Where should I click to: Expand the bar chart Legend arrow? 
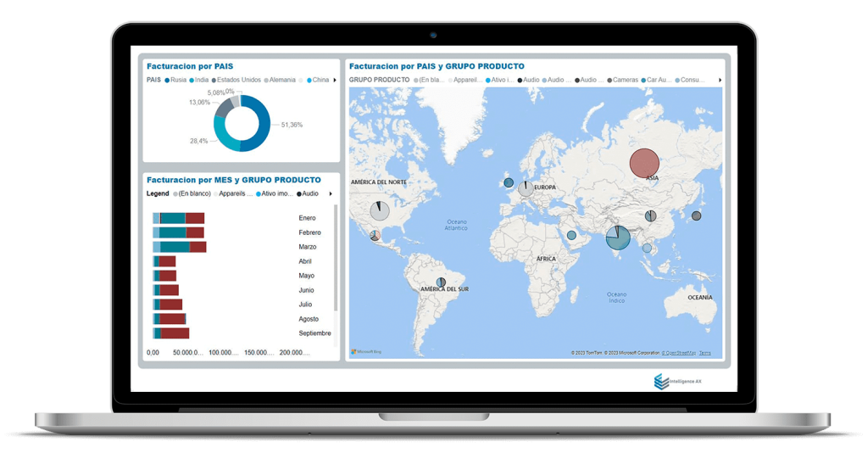tap(331, 193)
